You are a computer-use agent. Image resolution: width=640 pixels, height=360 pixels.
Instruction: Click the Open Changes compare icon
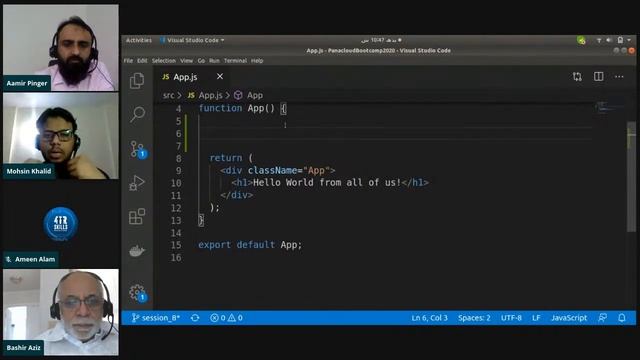577,77
